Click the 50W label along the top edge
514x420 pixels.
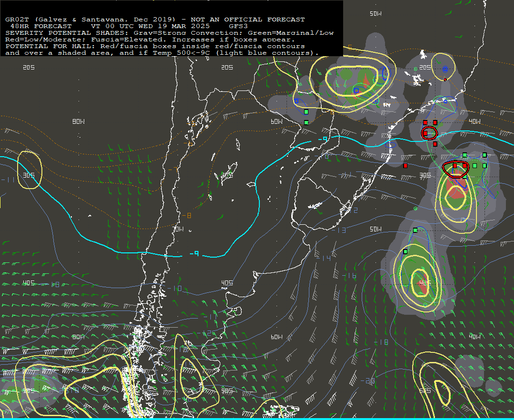pyautogui.click(x=376, y=14)
